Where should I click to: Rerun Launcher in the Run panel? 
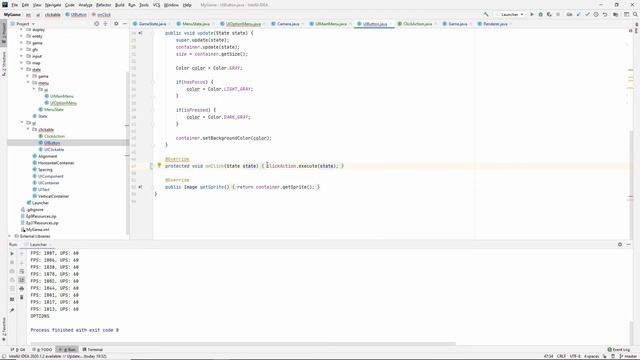click(x=12, y=253)
